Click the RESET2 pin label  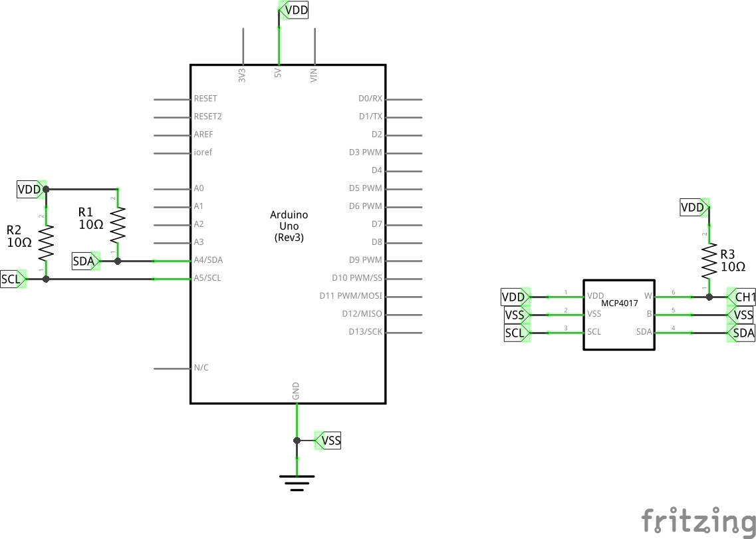point(208,116)
